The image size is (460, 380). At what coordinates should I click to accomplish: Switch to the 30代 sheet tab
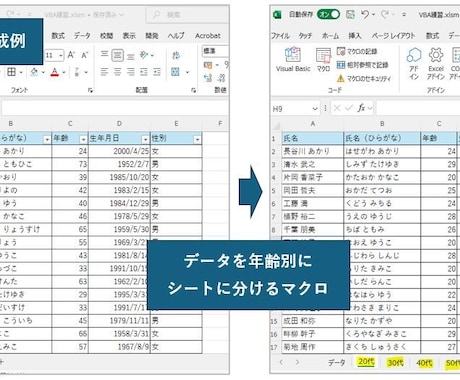(x=395, y=362)
